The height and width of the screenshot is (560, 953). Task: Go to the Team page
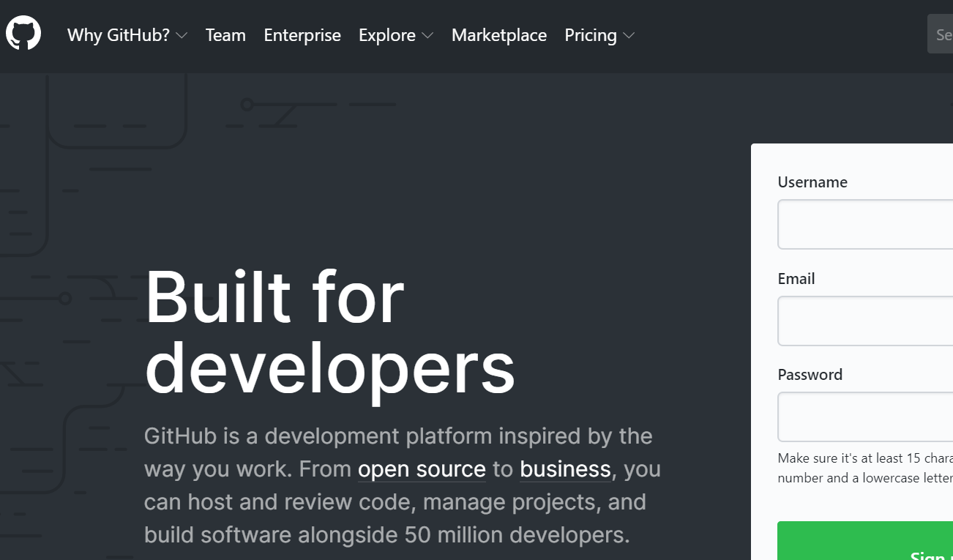pos(225,35)
